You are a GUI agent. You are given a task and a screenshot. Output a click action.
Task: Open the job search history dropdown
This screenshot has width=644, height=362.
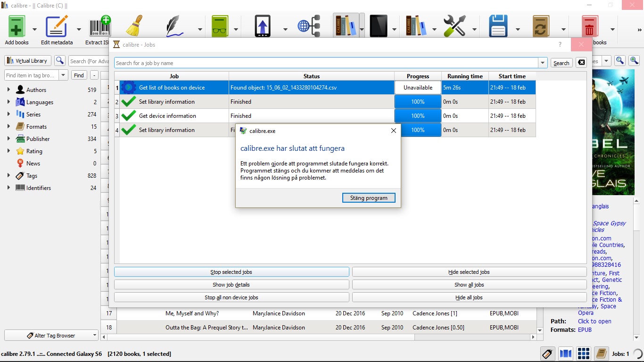(x=543, y=63)
